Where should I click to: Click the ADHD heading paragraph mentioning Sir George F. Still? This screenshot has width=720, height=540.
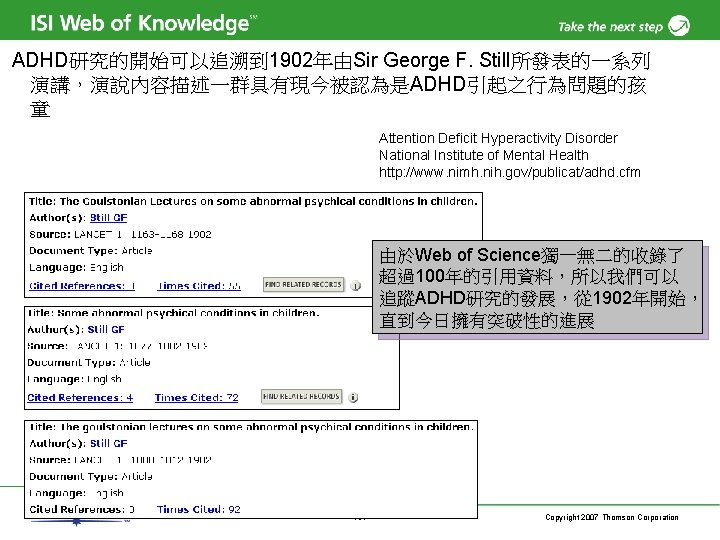pyautogui.click(x=331, y=84)
